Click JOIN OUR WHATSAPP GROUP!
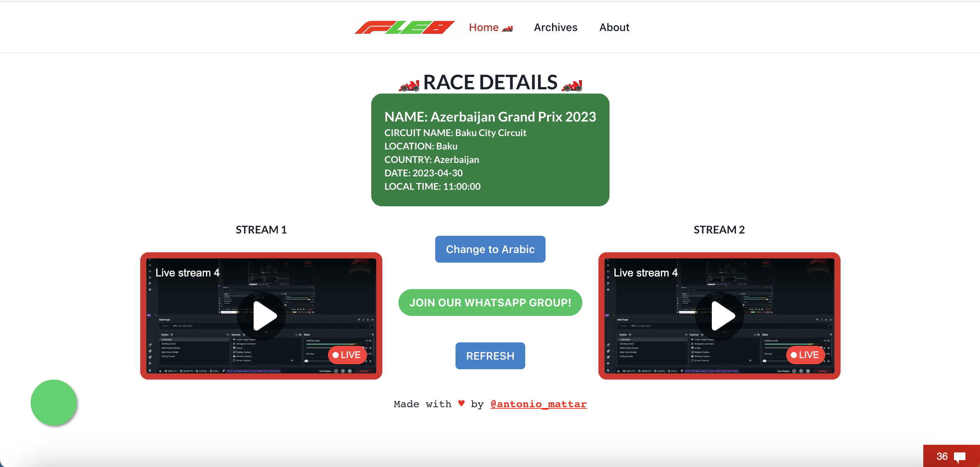 [x=490, y=302]
